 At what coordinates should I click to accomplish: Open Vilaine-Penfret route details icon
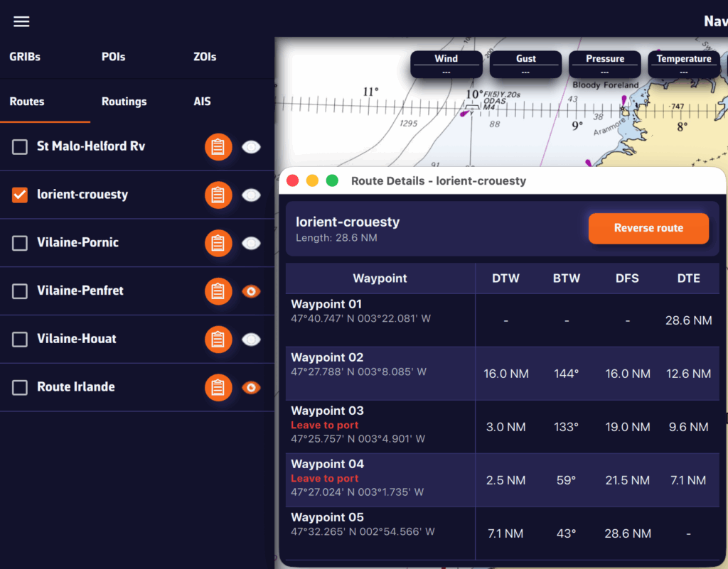218,291
